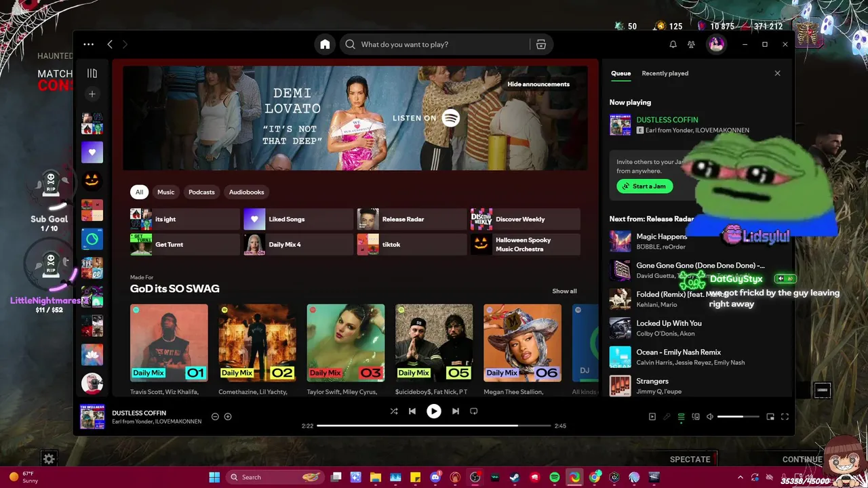Select the Music filter chip

click(x=166, y=192)
